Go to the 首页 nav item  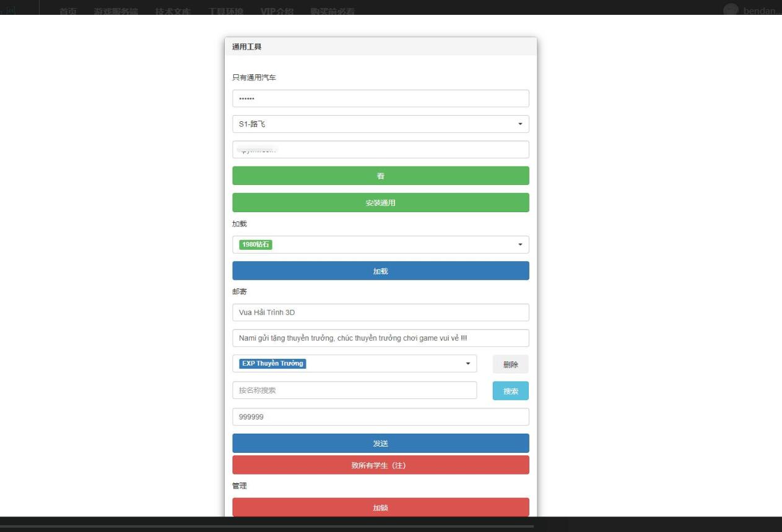point(68,11)
